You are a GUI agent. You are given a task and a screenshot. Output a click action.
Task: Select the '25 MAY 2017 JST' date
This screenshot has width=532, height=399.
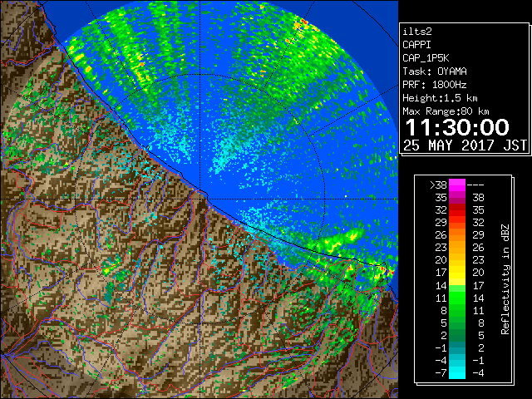465,145
